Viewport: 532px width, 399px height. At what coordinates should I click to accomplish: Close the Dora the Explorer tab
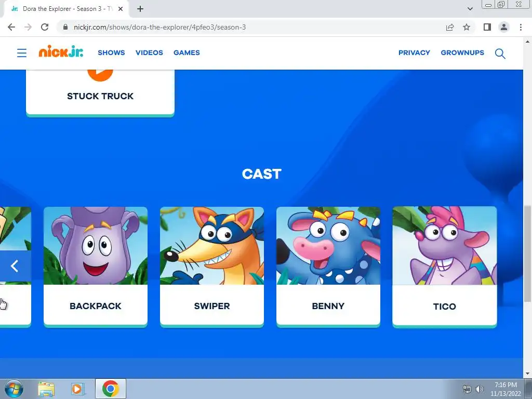(x=121, y=9)
